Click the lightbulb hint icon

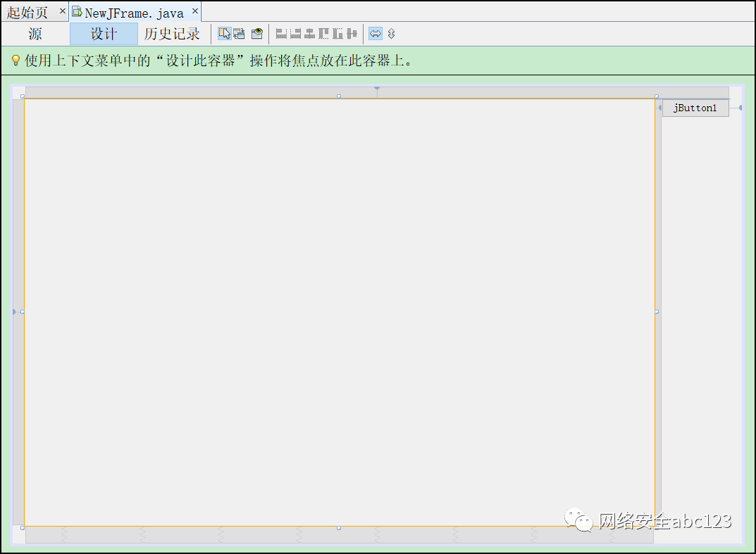point(16,61)
